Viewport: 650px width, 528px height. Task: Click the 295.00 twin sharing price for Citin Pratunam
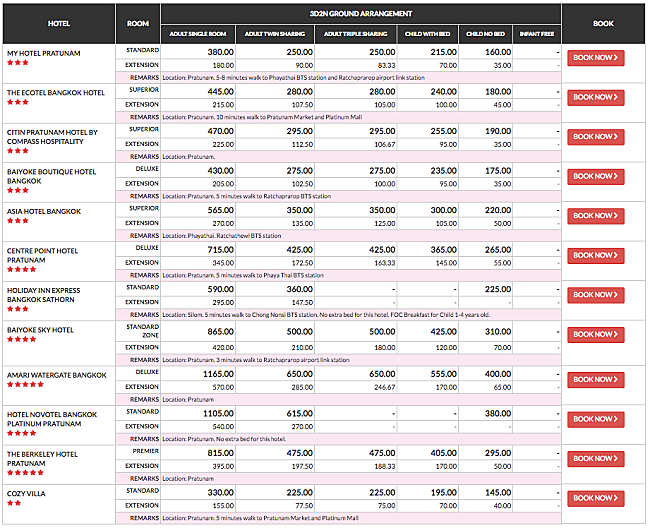click(x=300, y=131)
